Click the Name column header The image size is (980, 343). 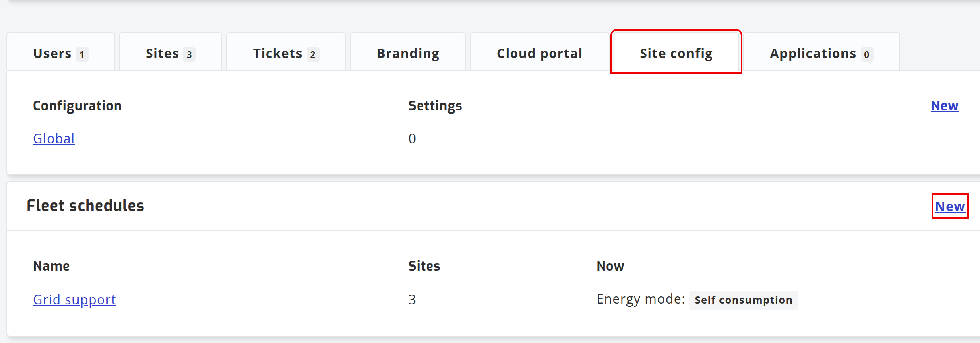click(x=52, y=266)
